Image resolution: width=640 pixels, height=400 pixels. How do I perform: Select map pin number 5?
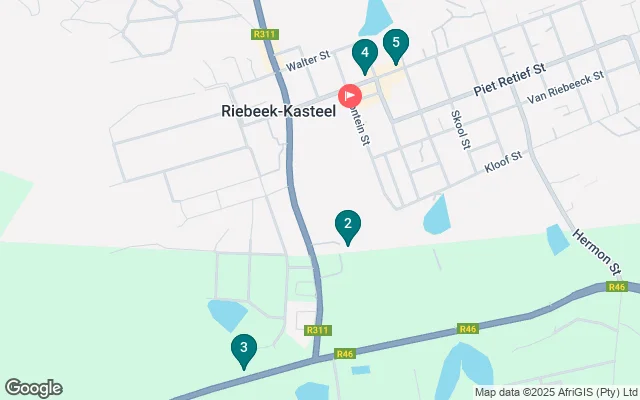coord(396,46)
